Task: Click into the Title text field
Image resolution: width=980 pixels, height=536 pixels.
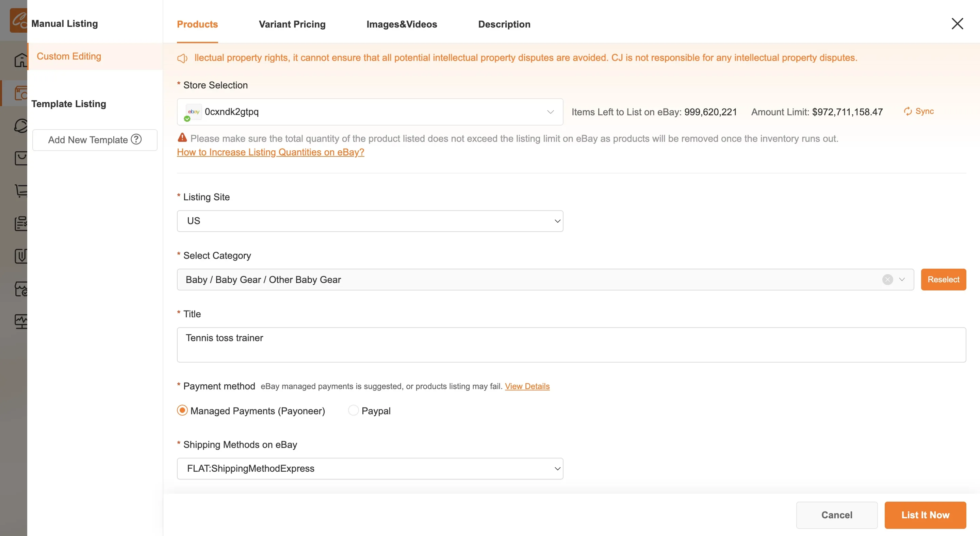Action: 571,345
